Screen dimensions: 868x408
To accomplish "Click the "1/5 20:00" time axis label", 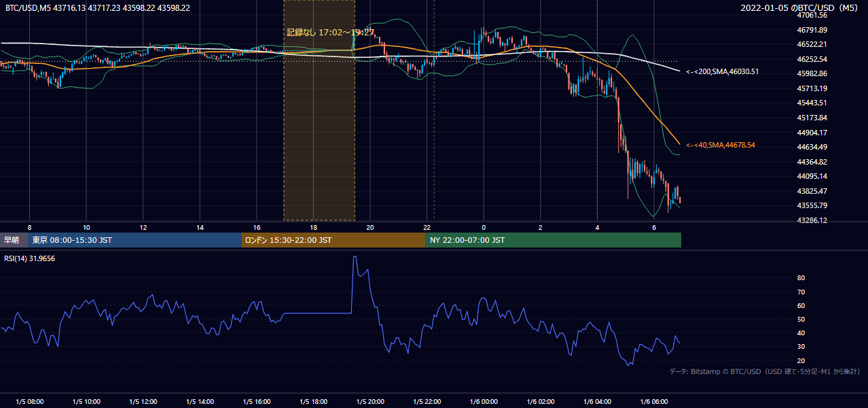I will coord(370,402).
